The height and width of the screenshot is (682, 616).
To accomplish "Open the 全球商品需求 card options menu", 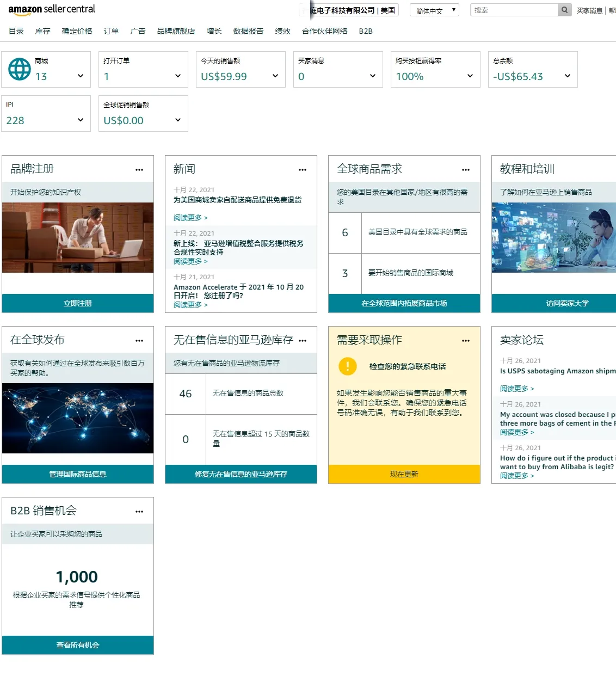I will [466, 170].
